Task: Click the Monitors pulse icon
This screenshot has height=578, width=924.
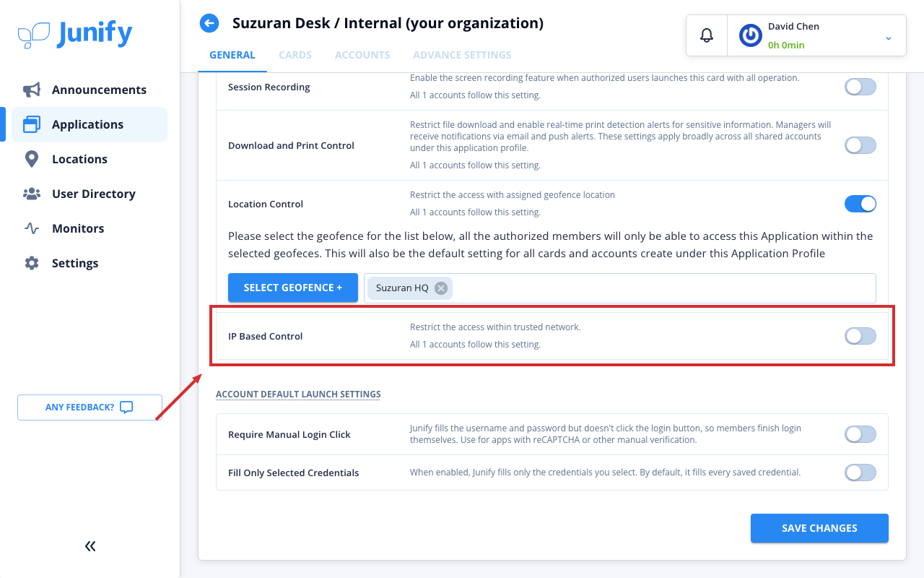Action: tap(32, 228)
